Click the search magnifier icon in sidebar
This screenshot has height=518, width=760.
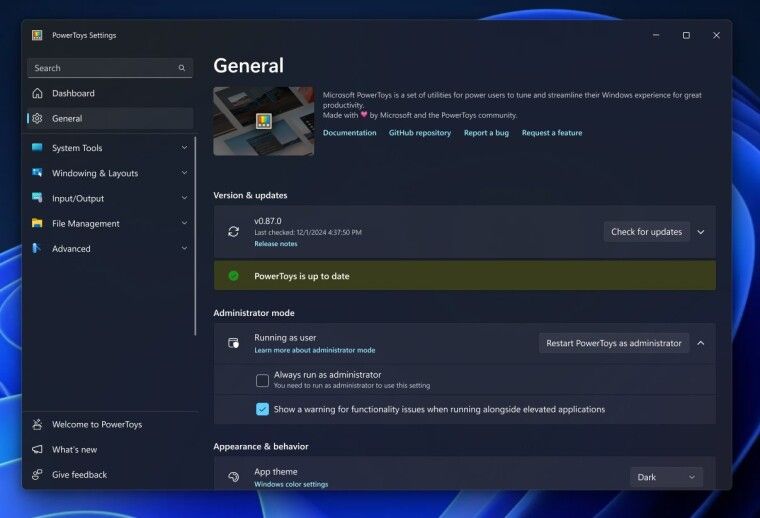[x=182, y=68]
